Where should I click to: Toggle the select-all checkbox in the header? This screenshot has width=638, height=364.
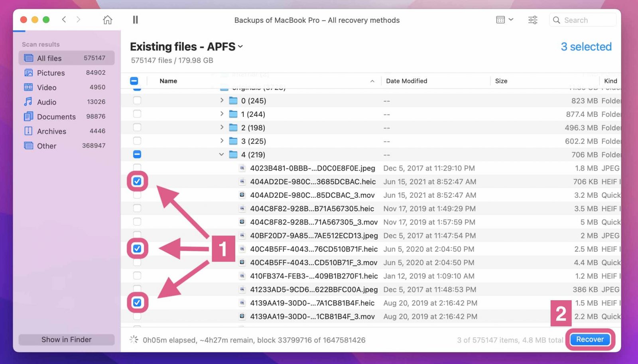click(x=134, y=81)
